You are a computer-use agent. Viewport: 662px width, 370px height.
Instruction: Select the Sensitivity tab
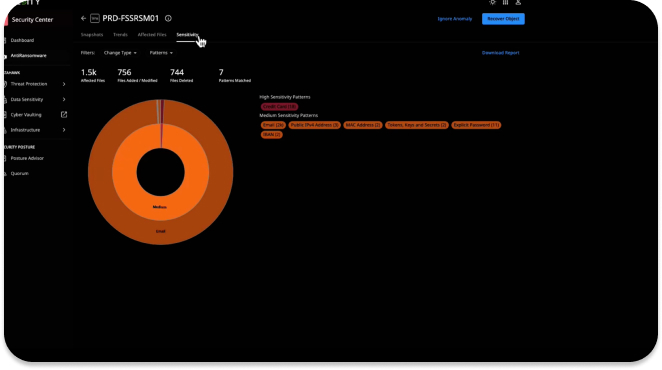[x=187, y=35]
